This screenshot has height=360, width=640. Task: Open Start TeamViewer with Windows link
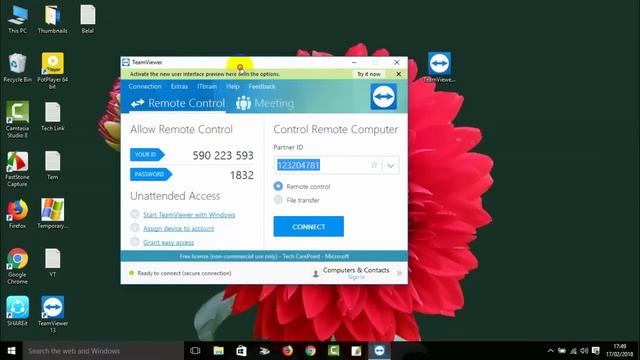(x=189, y=215)
